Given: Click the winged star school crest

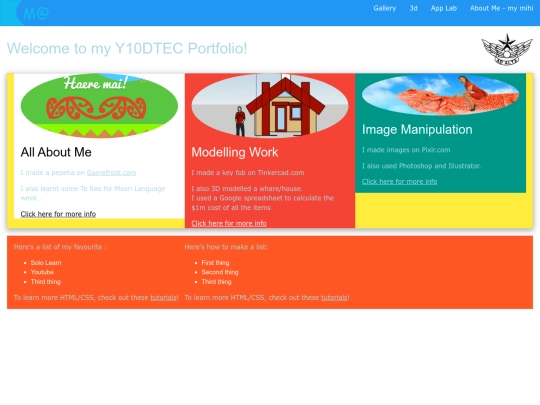Looking at the screenshot, I should coord(507,50).
